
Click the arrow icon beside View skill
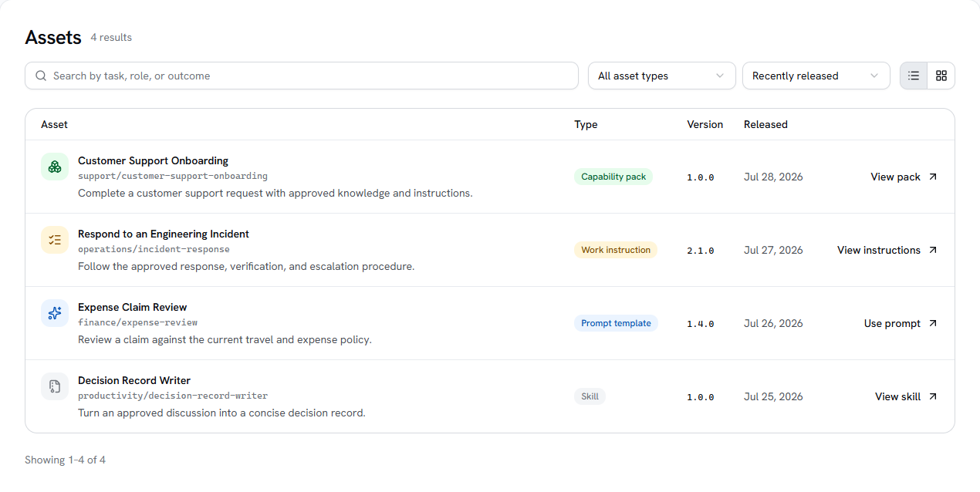tap(932, 396)
